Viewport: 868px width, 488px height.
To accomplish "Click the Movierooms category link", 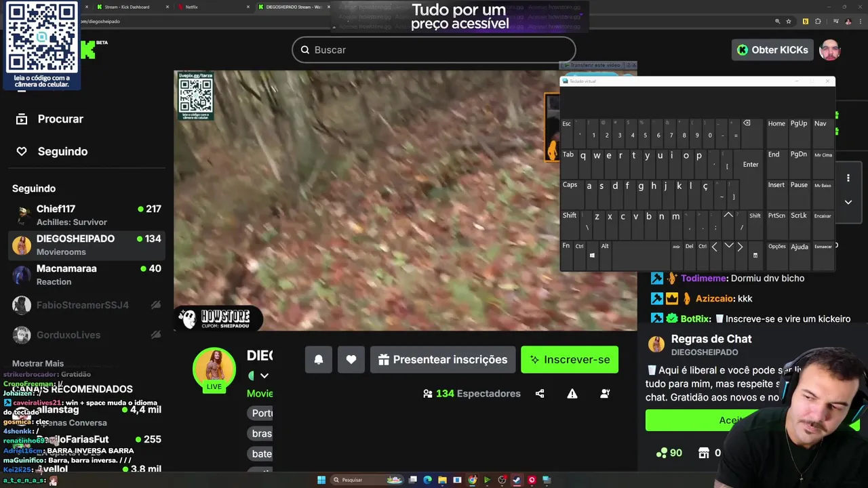I will pos(260,393).
